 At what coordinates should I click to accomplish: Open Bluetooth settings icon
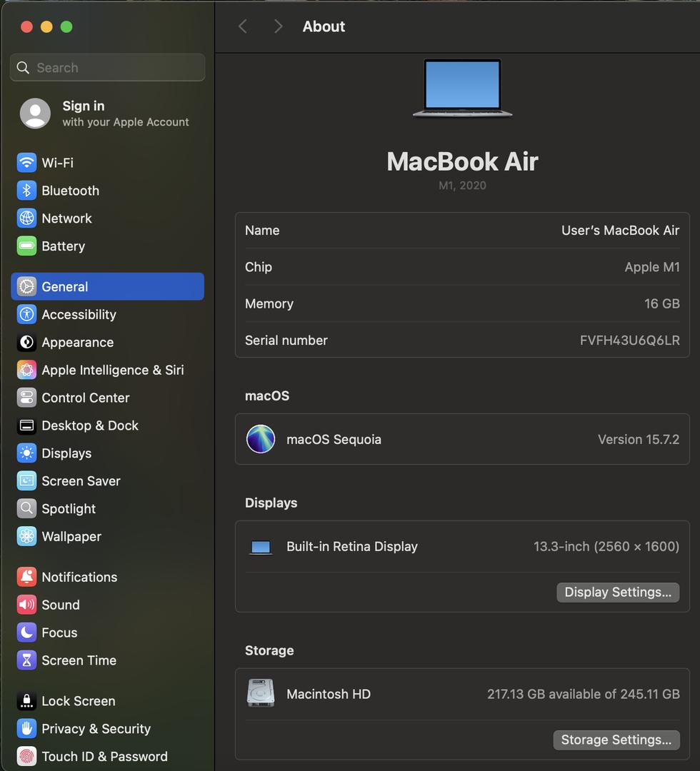pyautogui.click(x=26, y=191)
